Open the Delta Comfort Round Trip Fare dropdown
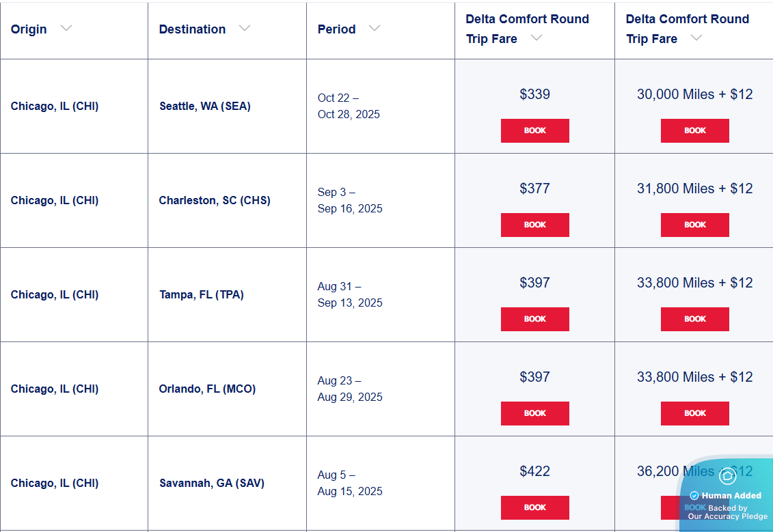773x532 pixels. click(538, 39)
